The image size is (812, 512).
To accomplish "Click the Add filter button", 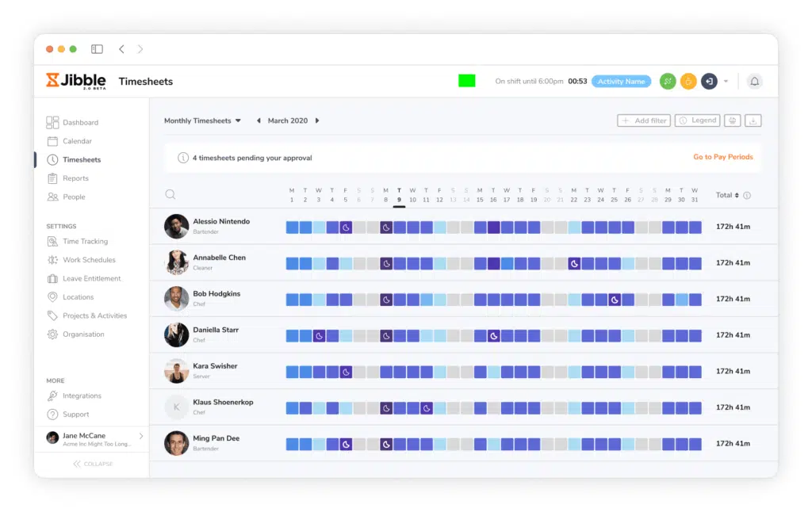I will click(644, 120).
